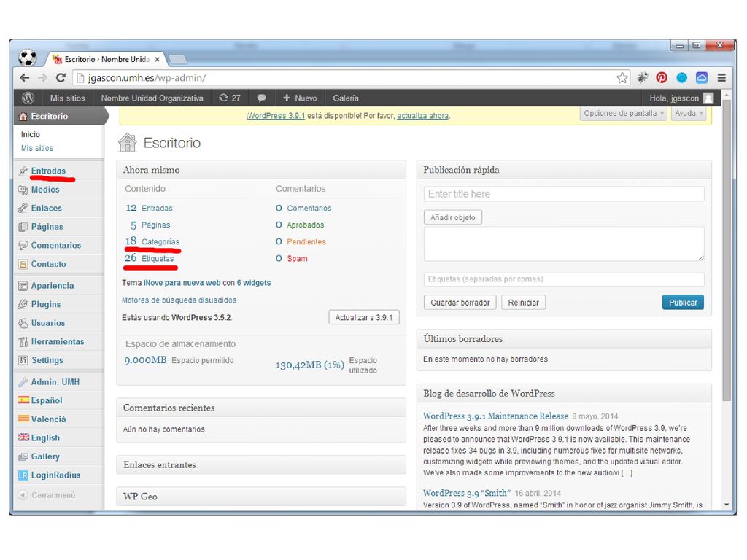The height and width of the screenshot is (560, 747).
Task: Click the UK flag icon for English
Action: pyautogui.click(x=23, y=437)
